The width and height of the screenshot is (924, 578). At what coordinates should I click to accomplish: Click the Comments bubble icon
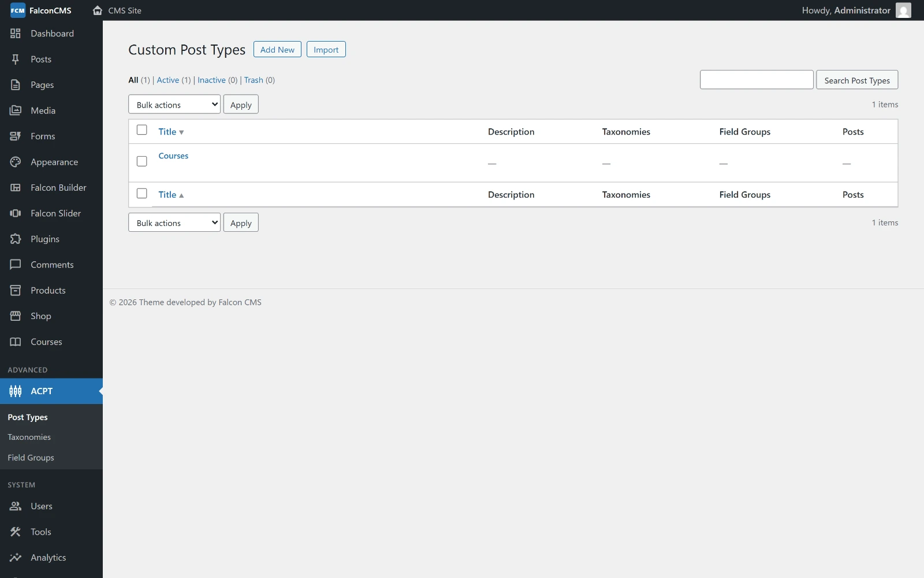16,265
